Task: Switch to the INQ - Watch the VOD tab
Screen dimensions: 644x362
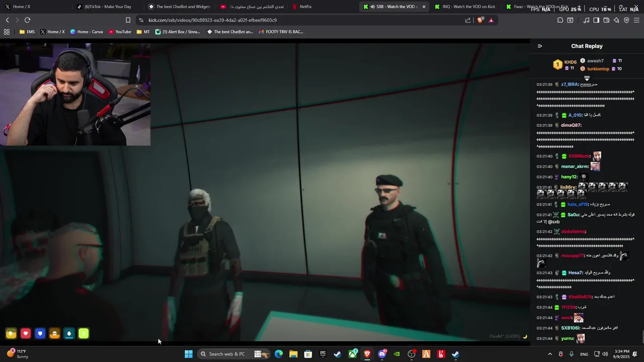Action: 466,7
